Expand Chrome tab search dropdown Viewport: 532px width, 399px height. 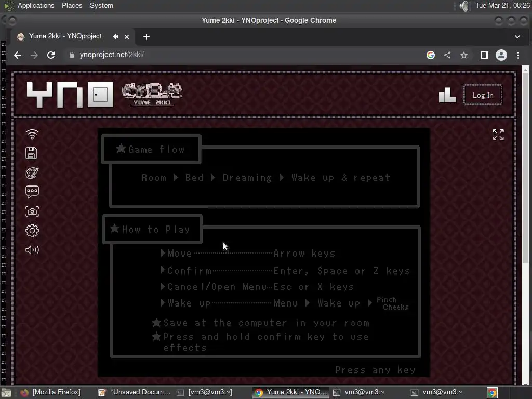coord(517,37)
